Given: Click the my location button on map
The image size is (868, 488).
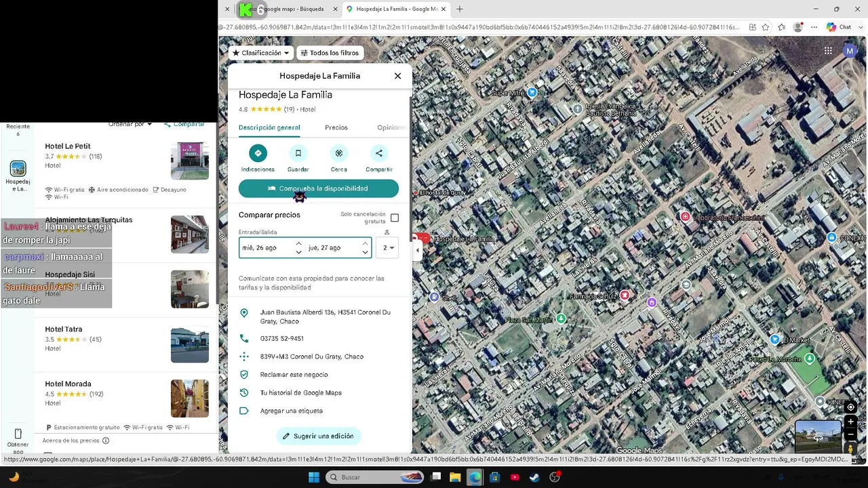Looking at the screenshot, I should (851, 407).
